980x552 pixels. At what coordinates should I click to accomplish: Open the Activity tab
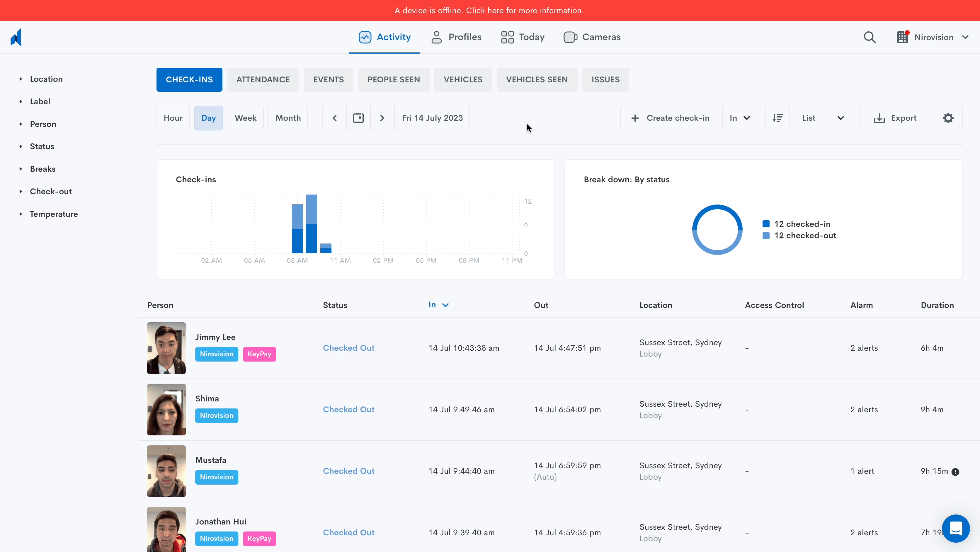384,37
